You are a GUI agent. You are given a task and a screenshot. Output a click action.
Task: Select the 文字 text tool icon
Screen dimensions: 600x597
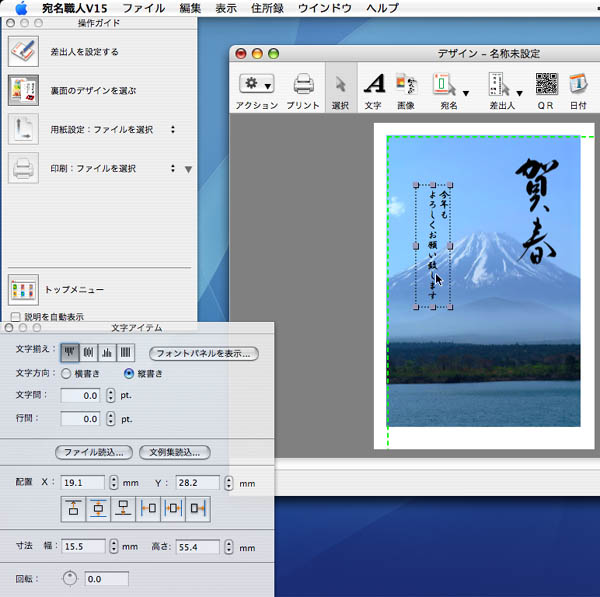pos(373,85)
